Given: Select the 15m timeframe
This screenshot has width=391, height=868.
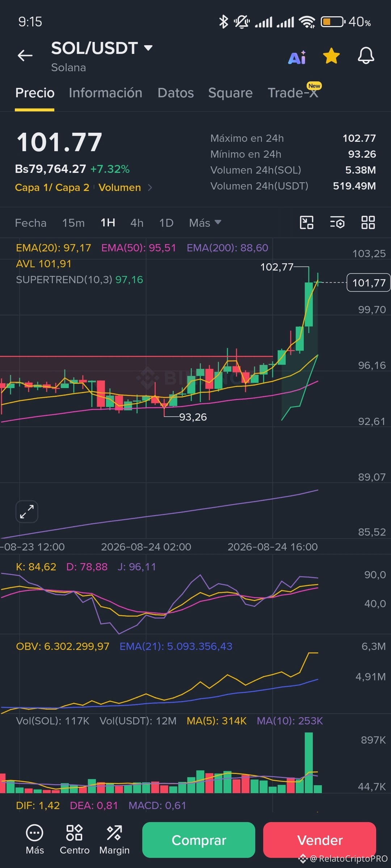Looking at the screenshot, I should (73, 223).
